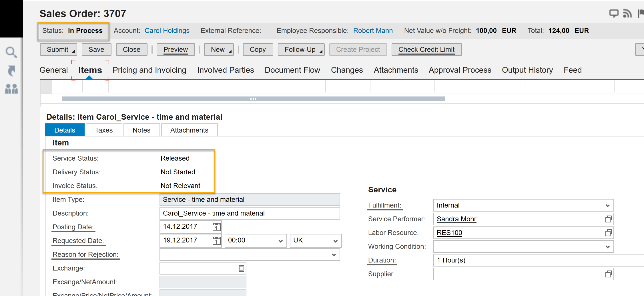Image resolution: width=644 pixels, height=296 pixels.
Task: Open the Involved Parties tab
Action: point(226,70)
